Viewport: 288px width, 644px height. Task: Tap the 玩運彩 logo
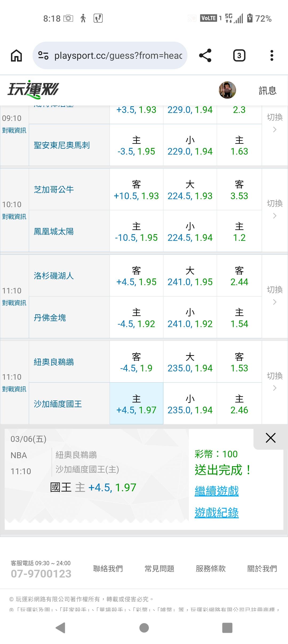(33, 90)
